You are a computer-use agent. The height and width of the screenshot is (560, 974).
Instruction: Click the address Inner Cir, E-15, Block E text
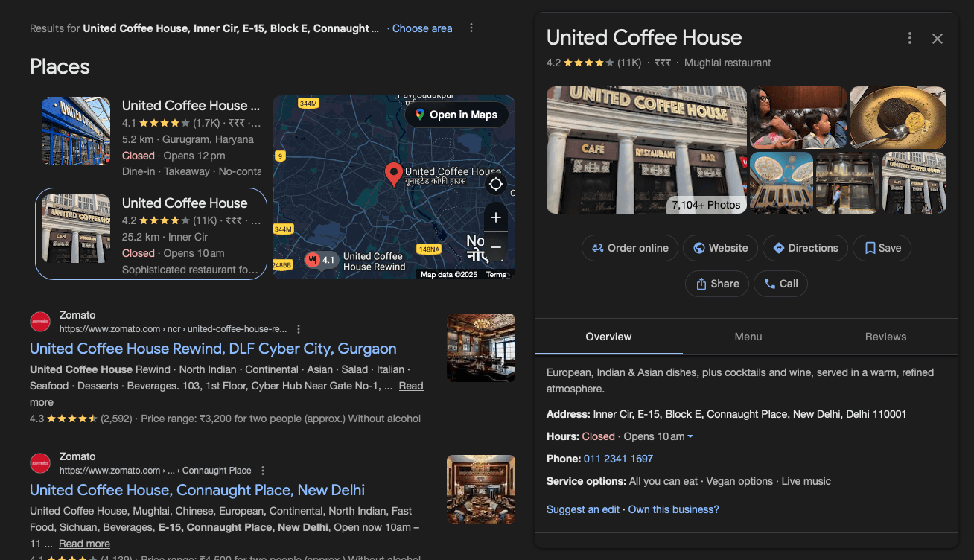(x=750, y=414)
